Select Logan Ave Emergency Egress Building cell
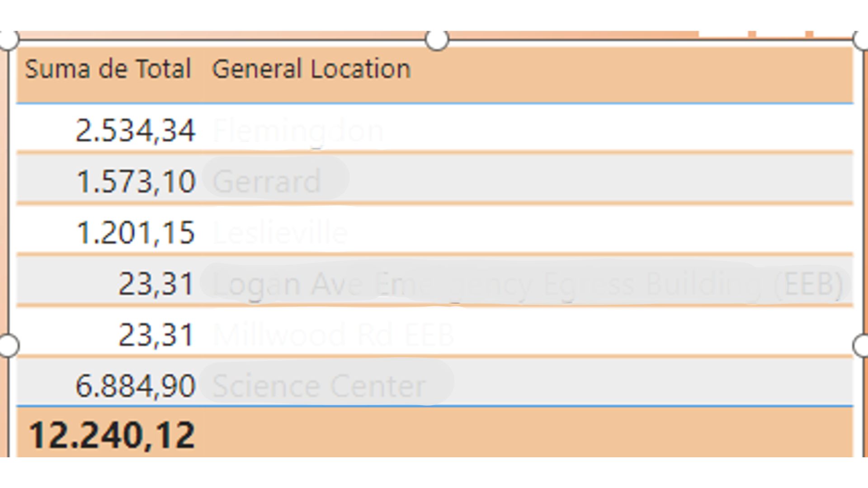This screenshot has width=868, height=488. [x=528, y=285]
